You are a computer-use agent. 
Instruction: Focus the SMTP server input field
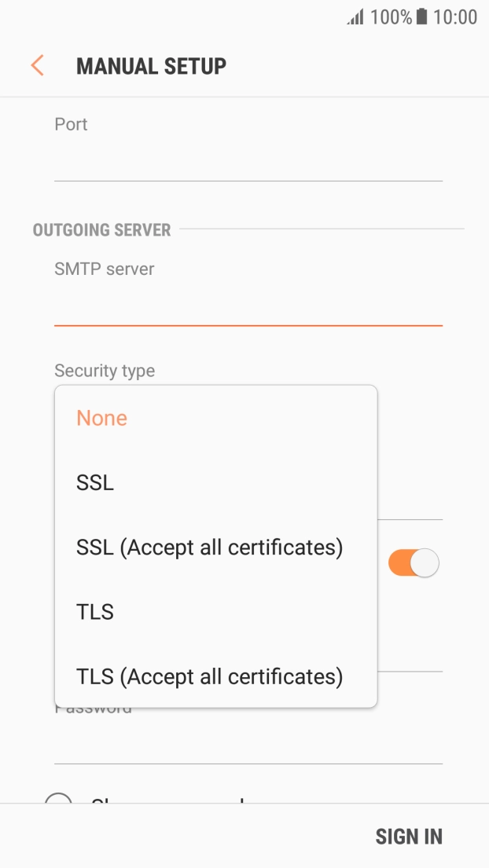pos(248,308)
